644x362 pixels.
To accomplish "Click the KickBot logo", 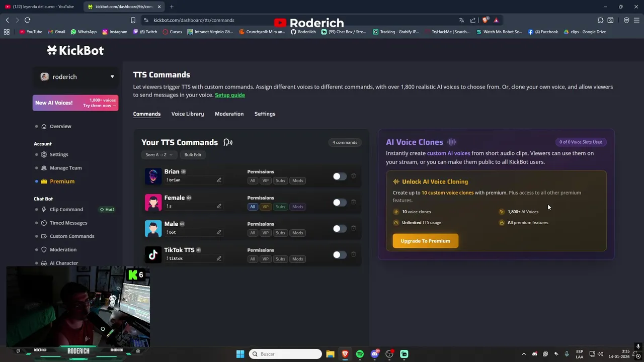I will pos(75,50).
